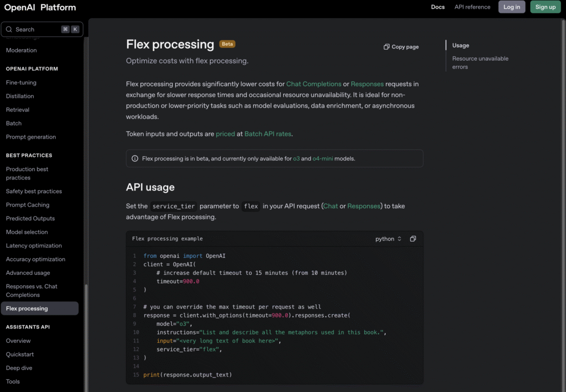Image resolution: width=566 pixels, height=392 pixels.
Task: Click the 'flex' inline code text
Action: (x=251, y=206)
